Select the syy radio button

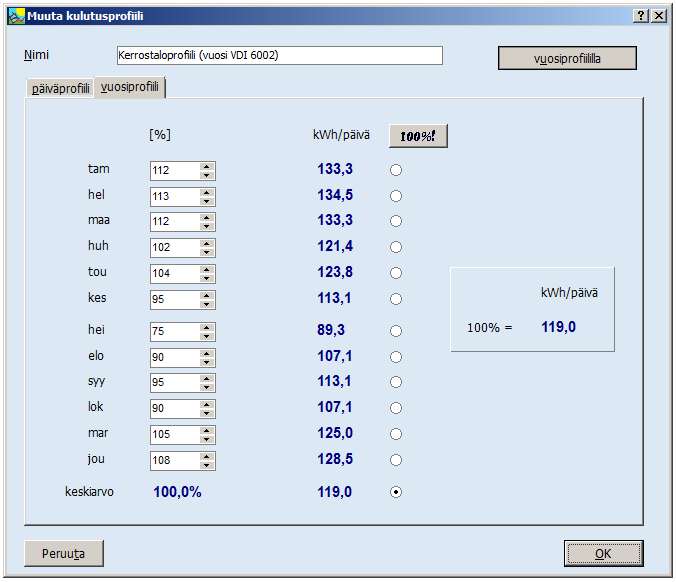(396, 382)
